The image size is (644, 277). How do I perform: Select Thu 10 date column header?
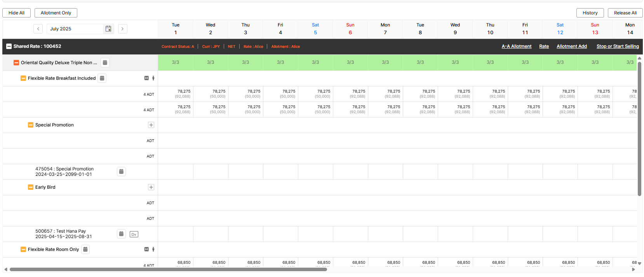(x=490, y=29)
